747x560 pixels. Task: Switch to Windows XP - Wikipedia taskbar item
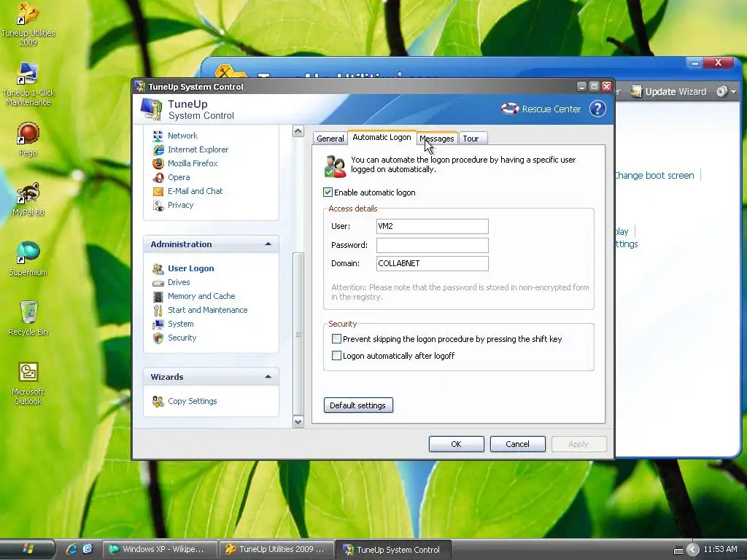[160, 549]
